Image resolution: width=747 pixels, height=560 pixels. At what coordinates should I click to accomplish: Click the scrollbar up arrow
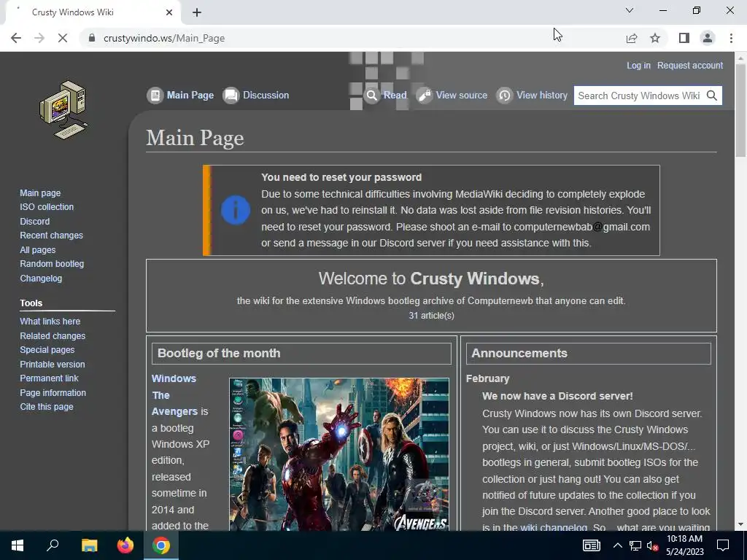740,58
